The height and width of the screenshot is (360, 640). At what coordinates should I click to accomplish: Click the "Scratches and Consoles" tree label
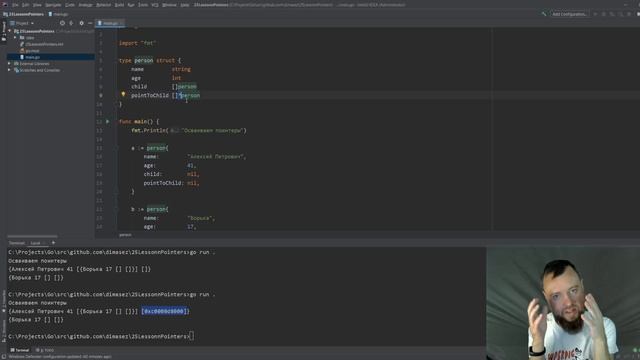click(40, 70)
